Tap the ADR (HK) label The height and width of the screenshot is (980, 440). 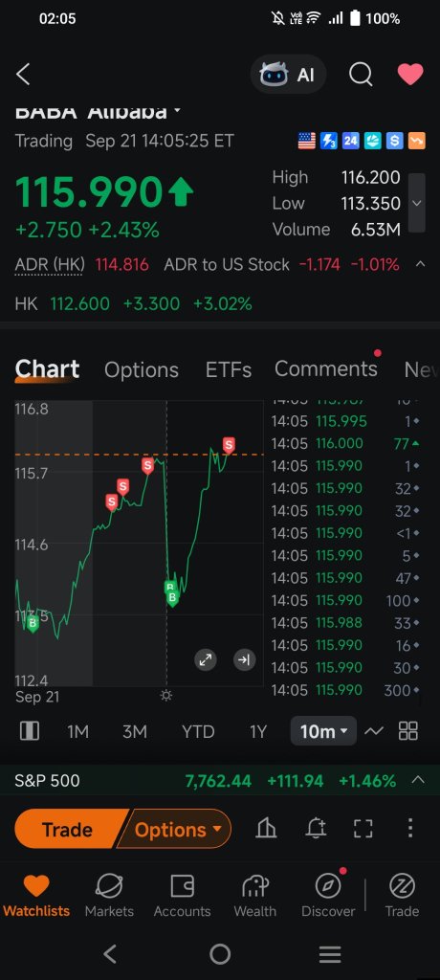point(50,264)
